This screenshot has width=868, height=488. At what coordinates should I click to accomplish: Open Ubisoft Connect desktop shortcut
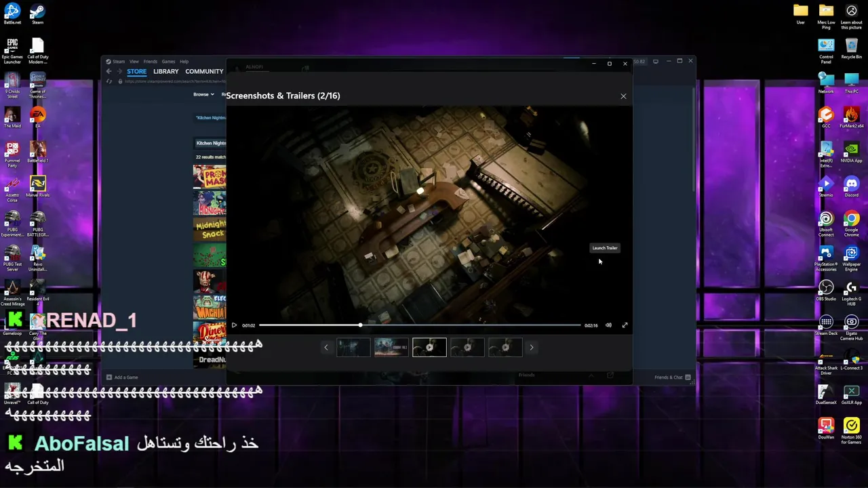click(x=826, y=224)
